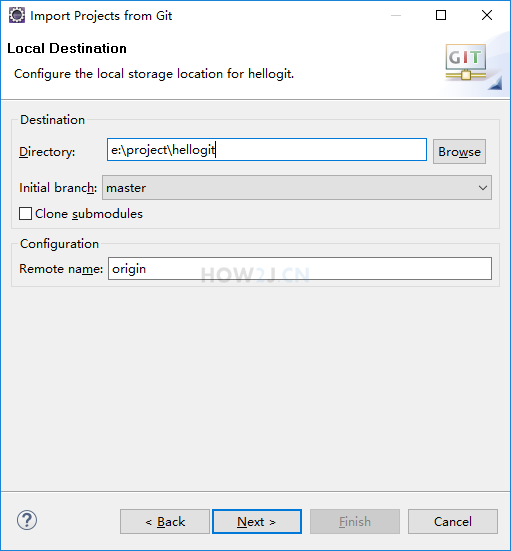The width and height of the screenshot is (511, 551).
Task: Click the Destination group title
Action: coord(52,120)
